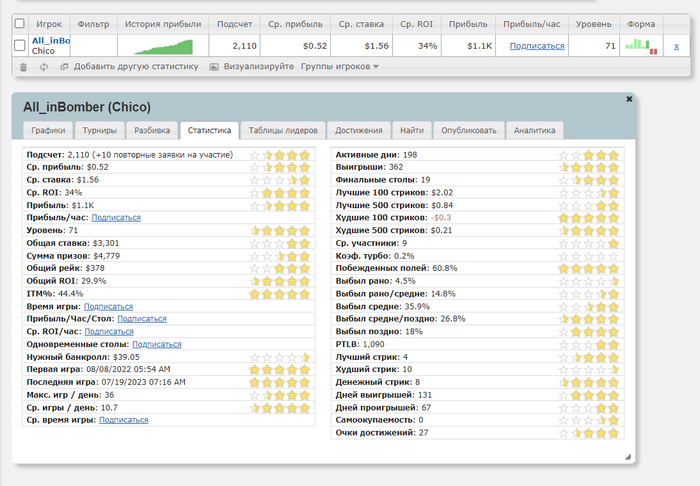Click the star rating for 'Нужный банкролл'
700x486 pixels.
point(279,357)
